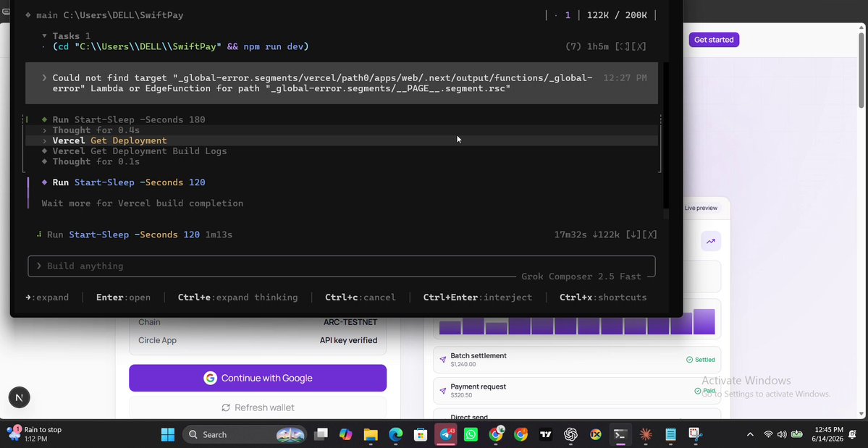Click Wait more for Vercel build completion text

tap(143, 203)
